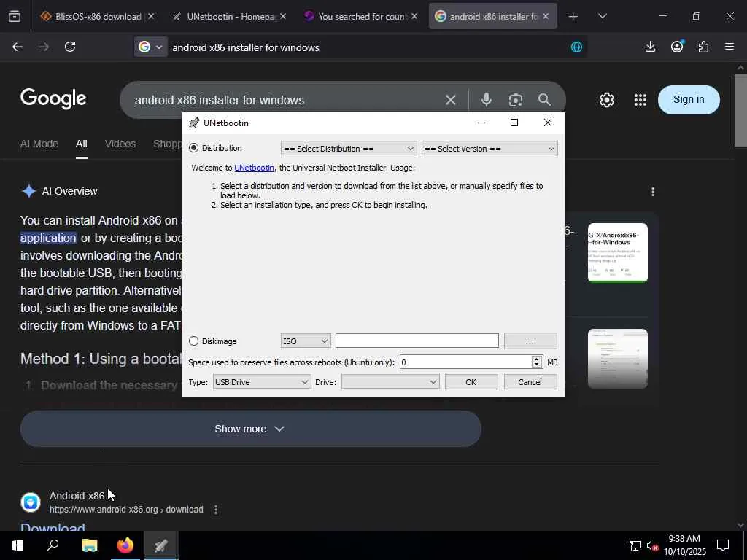Open options menu for Android-x86 result
The width and height of the screenshot is (747, 560).
click(x=216, y=510)
